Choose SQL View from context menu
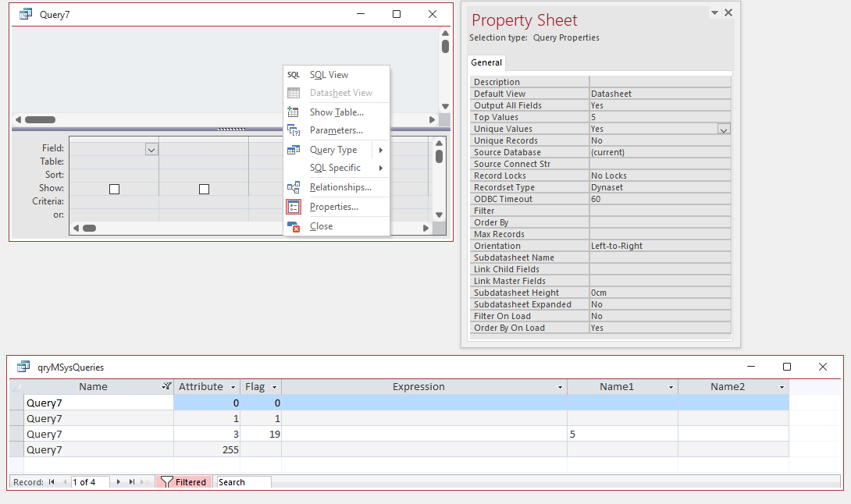Image resolution: width=851 pixels, height=504 pixels. (x=329, y=75)
